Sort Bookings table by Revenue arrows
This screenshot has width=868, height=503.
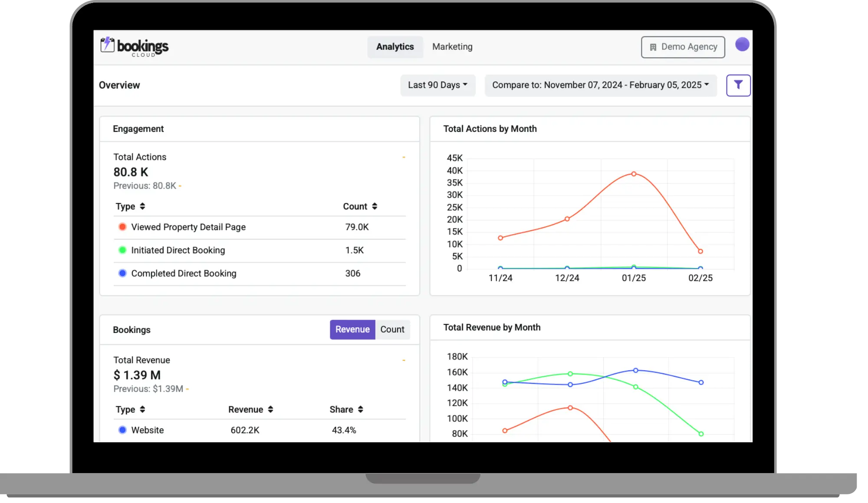(270, 409)
